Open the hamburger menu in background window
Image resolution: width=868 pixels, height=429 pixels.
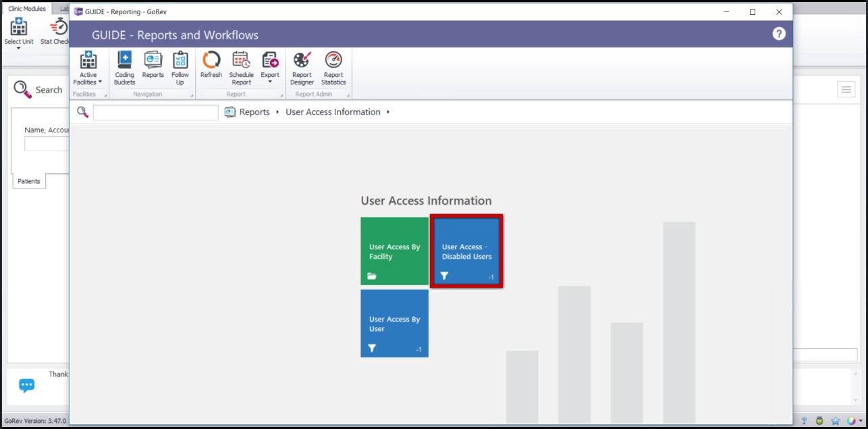(x=846, y=89)
